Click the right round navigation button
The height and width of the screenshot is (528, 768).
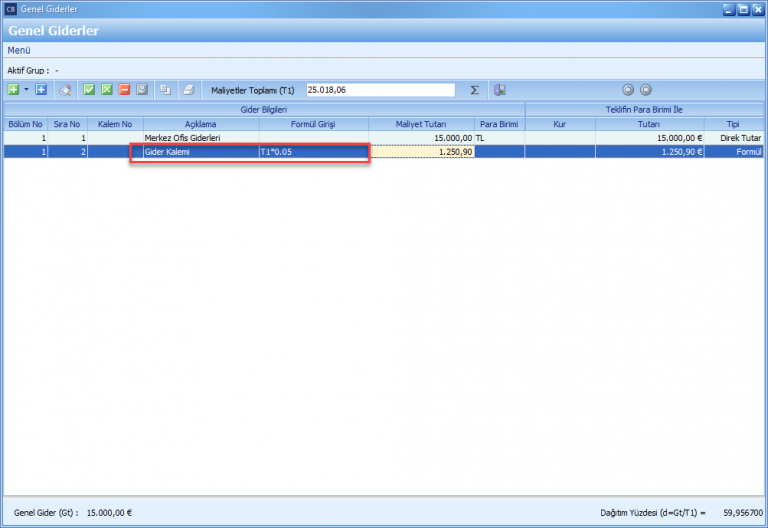(645, 90)
